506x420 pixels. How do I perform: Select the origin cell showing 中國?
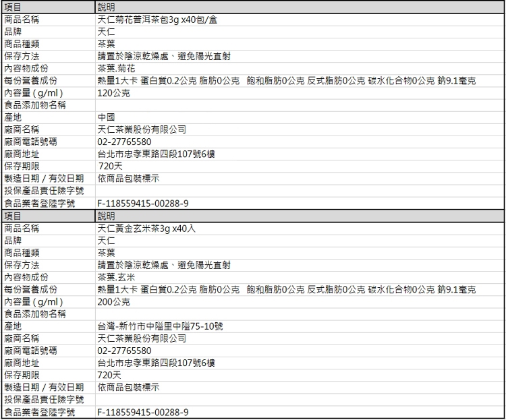pyautogui.click(x=106, y=117)
